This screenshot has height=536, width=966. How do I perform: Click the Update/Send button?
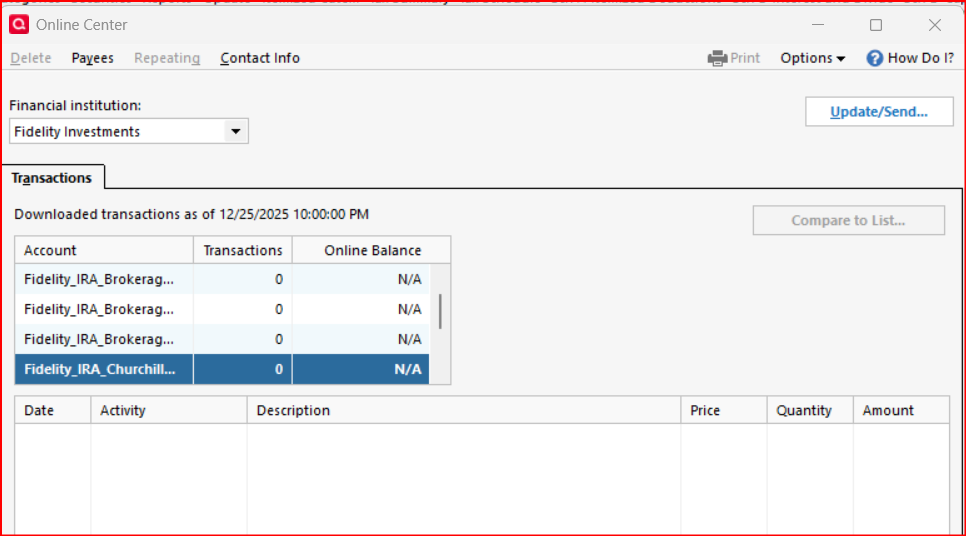(879, 112)
